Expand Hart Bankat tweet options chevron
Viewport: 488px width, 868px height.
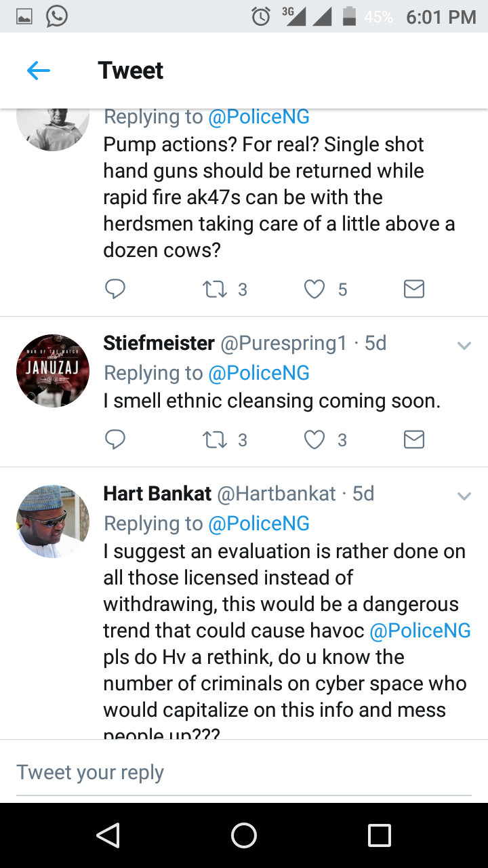[x=464, y=496]
